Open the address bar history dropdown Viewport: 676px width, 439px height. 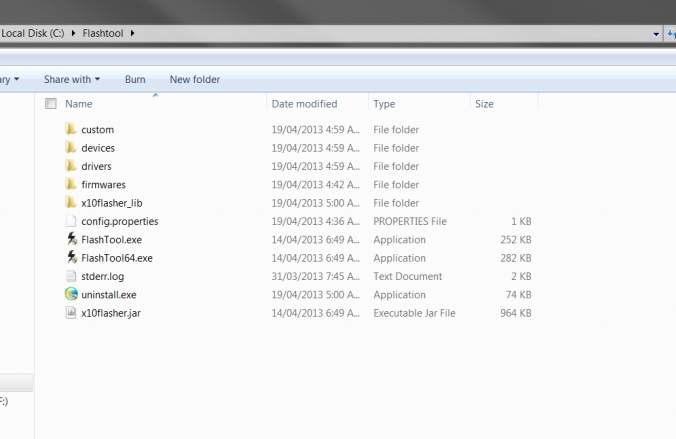(656, 34)
